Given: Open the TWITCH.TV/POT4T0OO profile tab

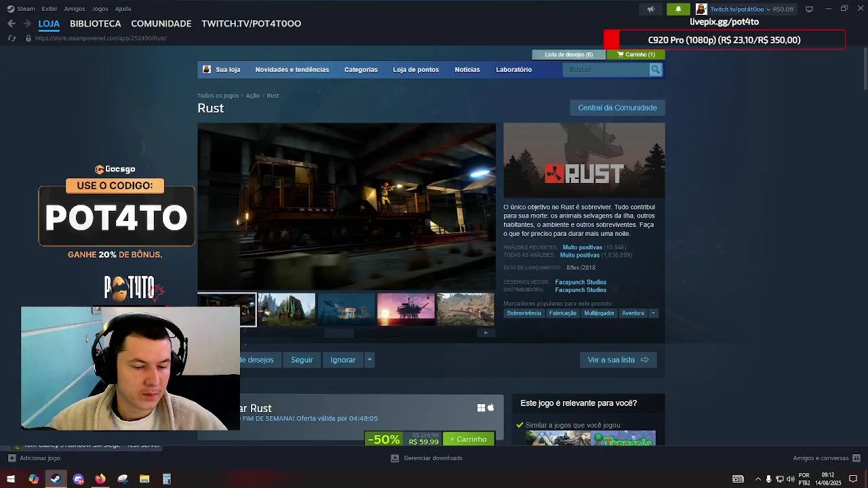Looking at the screenshot, I should [251, 23].
